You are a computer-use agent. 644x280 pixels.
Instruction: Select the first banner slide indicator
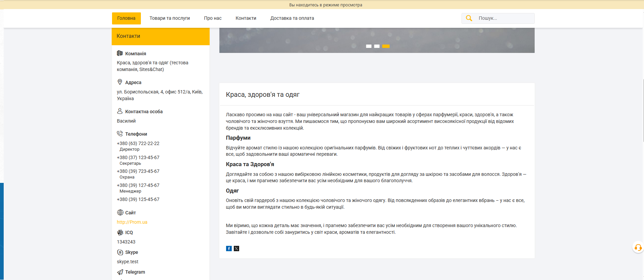[x=369, y=46]
